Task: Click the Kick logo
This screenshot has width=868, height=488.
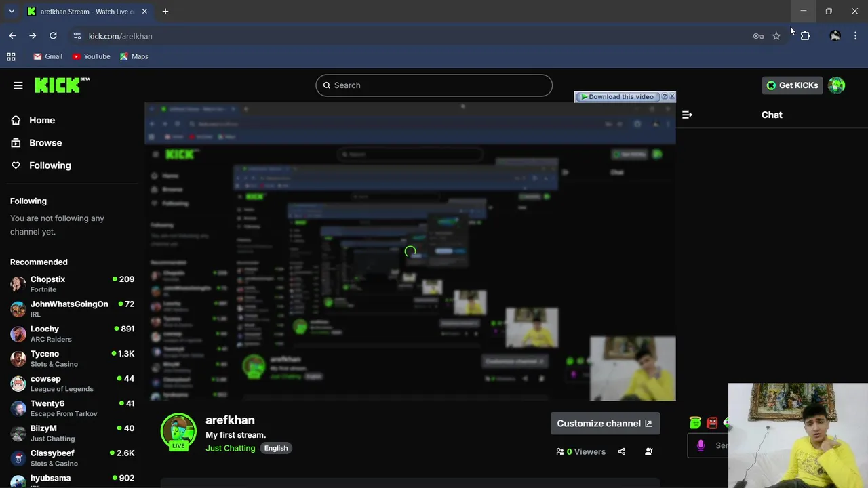Action: pyautogui.click(x=62, y=85)
